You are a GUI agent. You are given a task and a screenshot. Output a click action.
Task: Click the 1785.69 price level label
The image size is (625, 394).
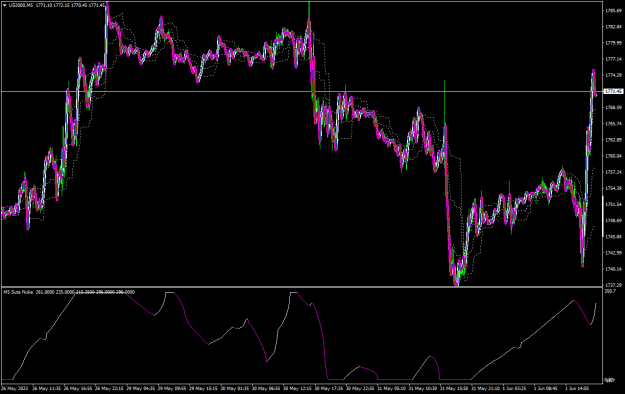tap(613, 10)
